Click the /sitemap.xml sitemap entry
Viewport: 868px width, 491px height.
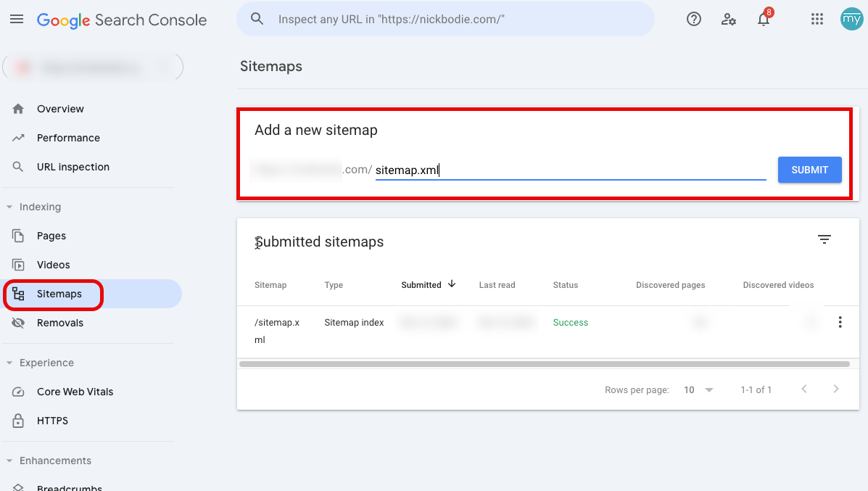(x=277, y=331)
